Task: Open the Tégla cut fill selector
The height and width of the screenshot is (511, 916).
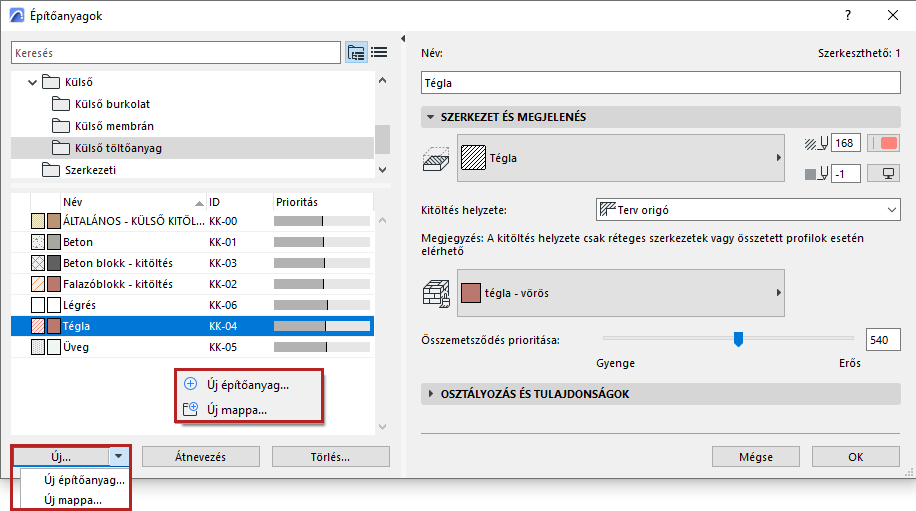Action: tap(620, 158)
